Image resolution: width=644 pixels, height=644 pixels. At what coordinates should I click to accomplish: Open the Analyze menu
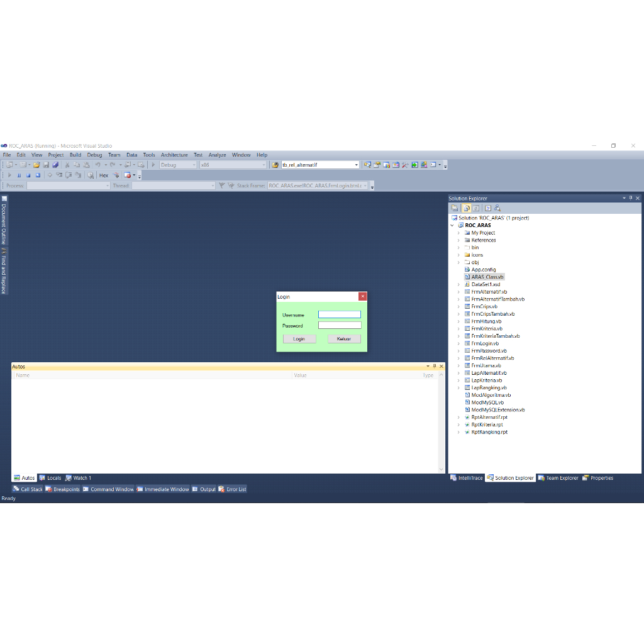[217, 155]
